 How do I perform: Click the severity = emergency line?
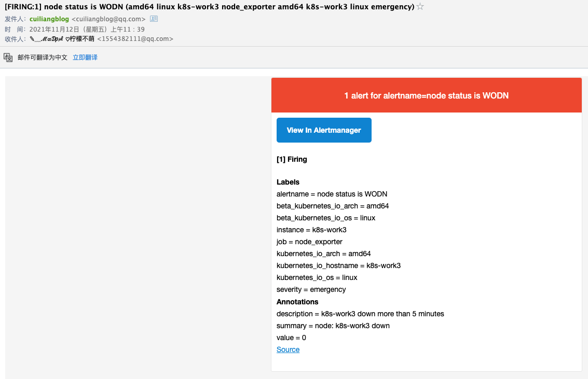coord(311,289)
